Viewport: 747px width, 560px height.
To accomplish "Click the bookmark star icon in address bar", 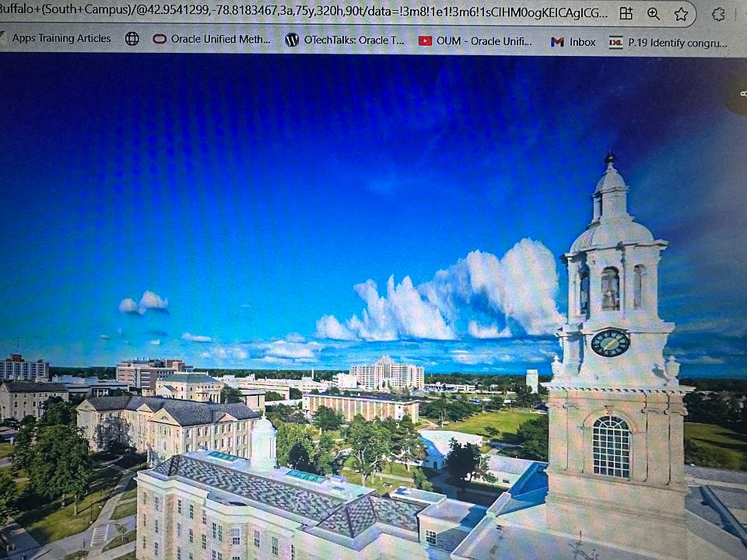I will coord(681,14).
